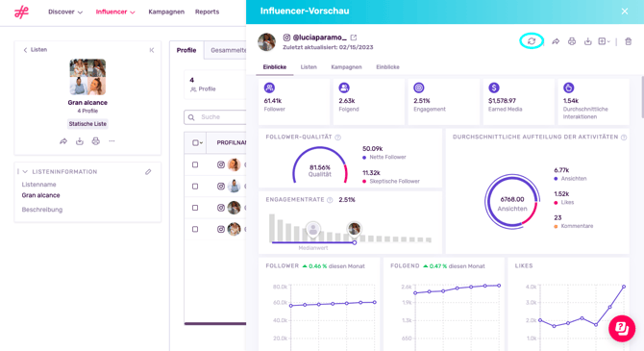Click the last data point in Likes chart
This screenshot has width=644, height=351.
[624, 287]
